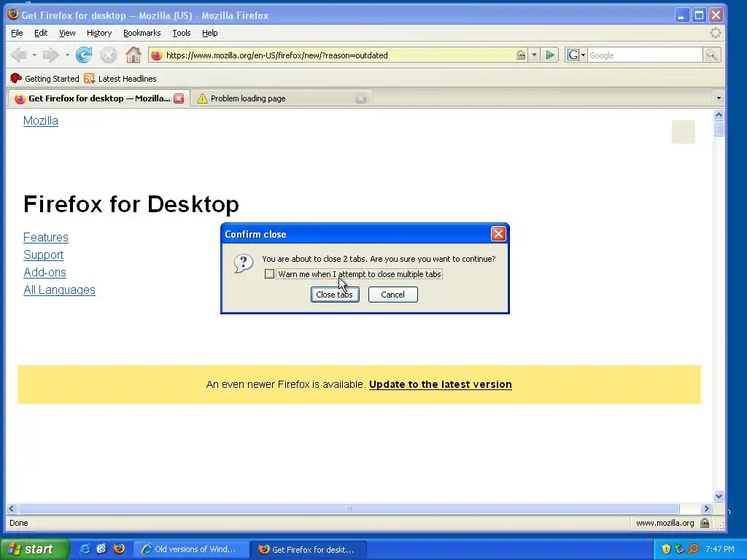Click the yellow security shield tray icon
This screenshot has height=560, width=747.
point(666,549)
